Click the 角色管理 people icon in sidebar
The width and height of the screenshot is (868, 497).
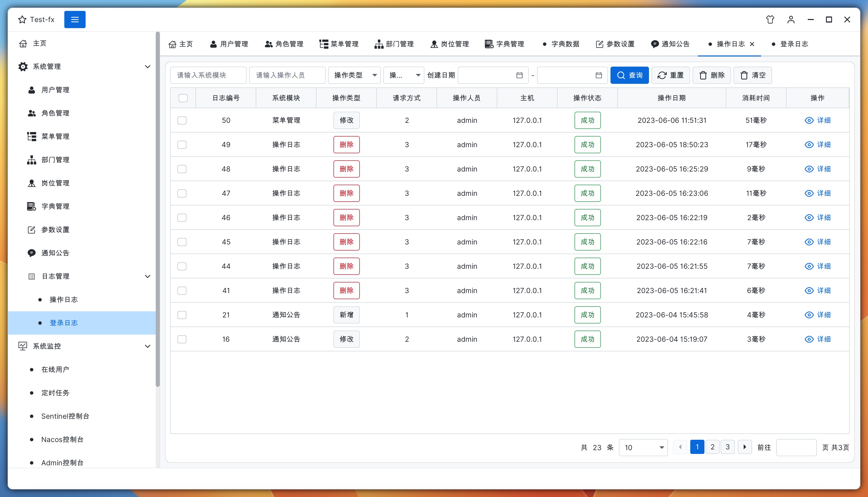click(x=31, y=113)
